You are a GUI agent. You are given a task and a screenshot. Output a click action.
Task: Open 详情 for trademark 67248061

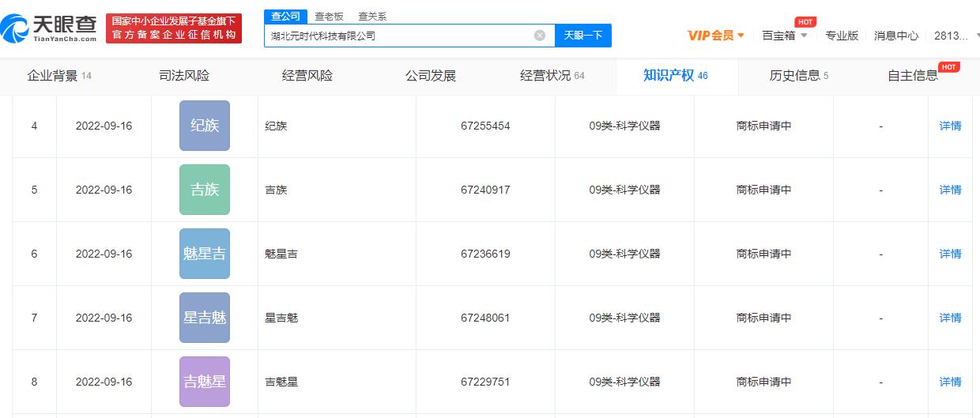pyautogui.click(x=950, y=318)
